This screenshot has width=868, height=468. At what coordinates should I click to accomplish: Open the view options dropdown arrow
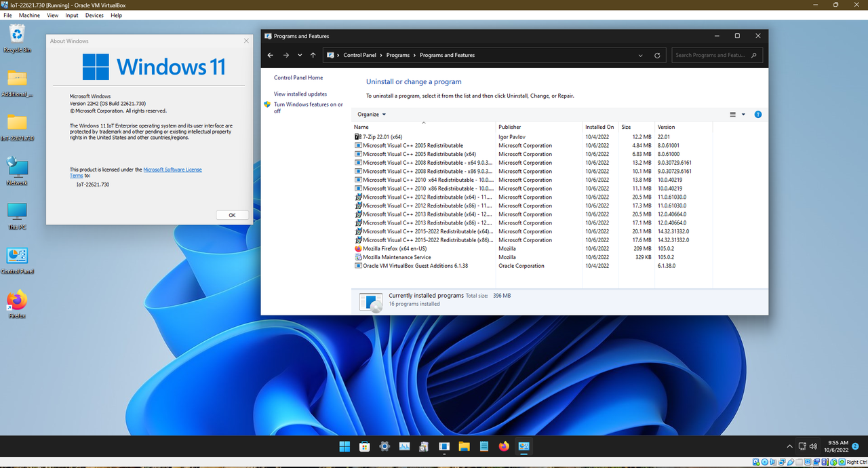point(743,114)
